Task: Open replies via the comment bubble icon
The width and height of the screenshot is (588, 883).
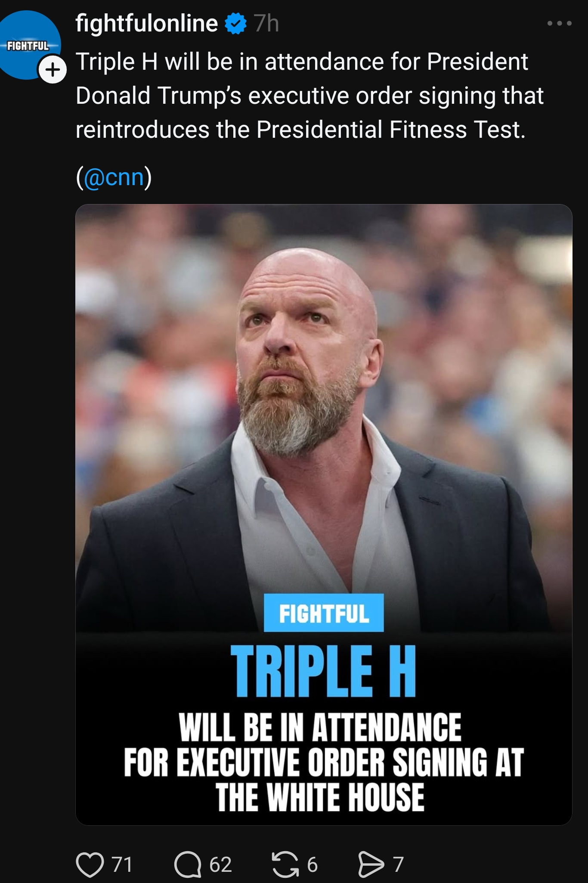Action: click(188, 864)
